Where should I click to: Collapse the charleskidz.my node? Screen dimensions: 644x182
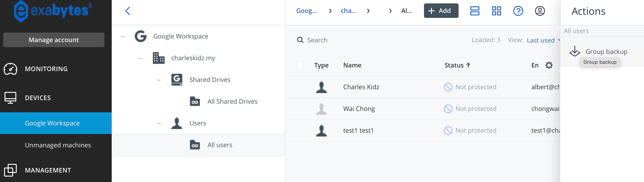coord(140,58)
